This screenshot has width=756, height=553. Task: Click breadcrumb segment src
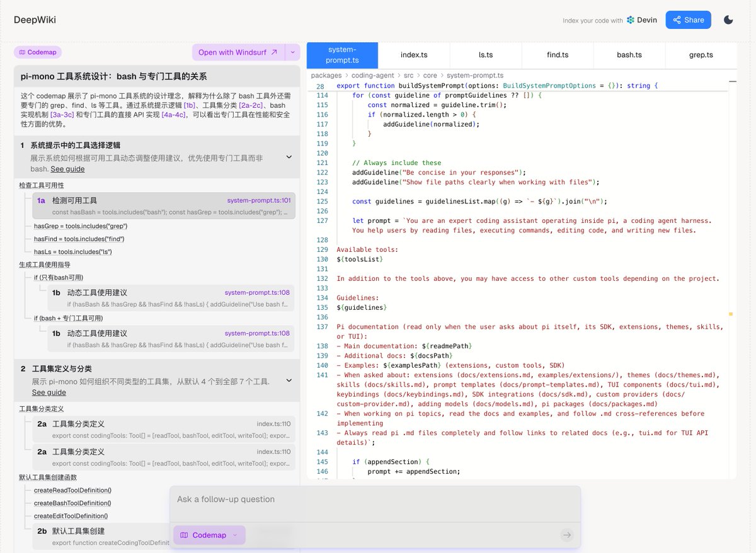point(409,76)
